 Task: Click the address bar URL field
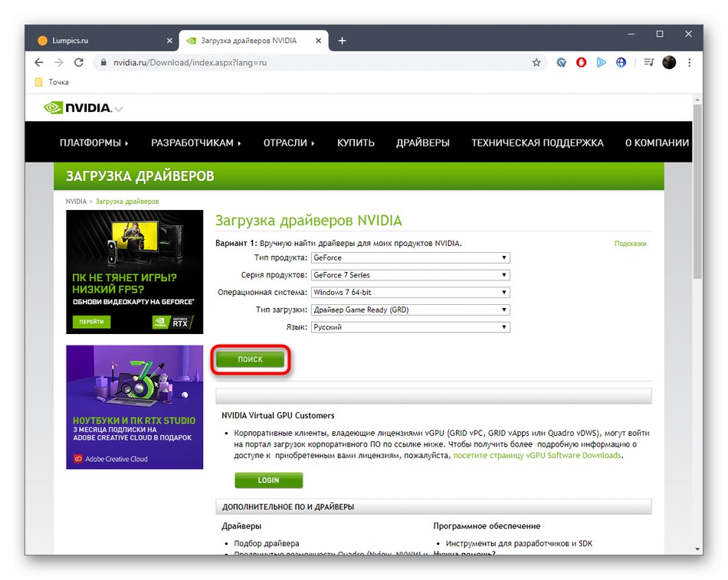(x=320, y=62)
